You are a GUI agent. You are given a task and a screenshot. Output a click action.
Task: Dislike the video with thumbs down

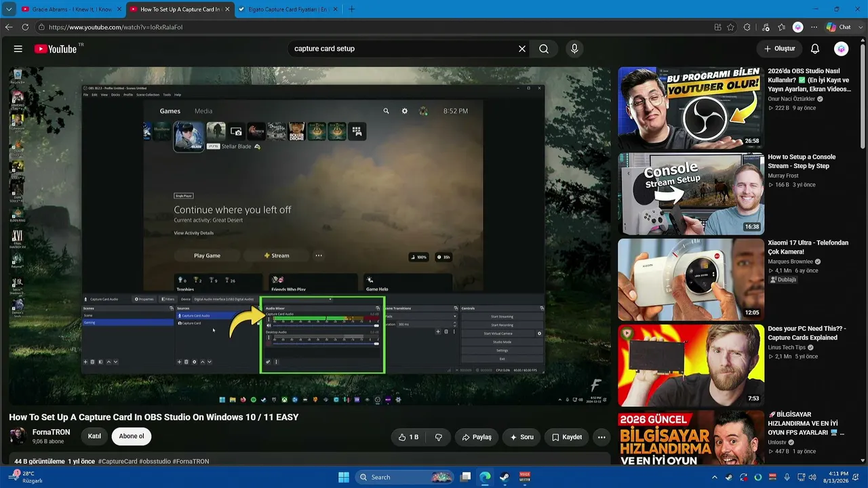point(438,437)
